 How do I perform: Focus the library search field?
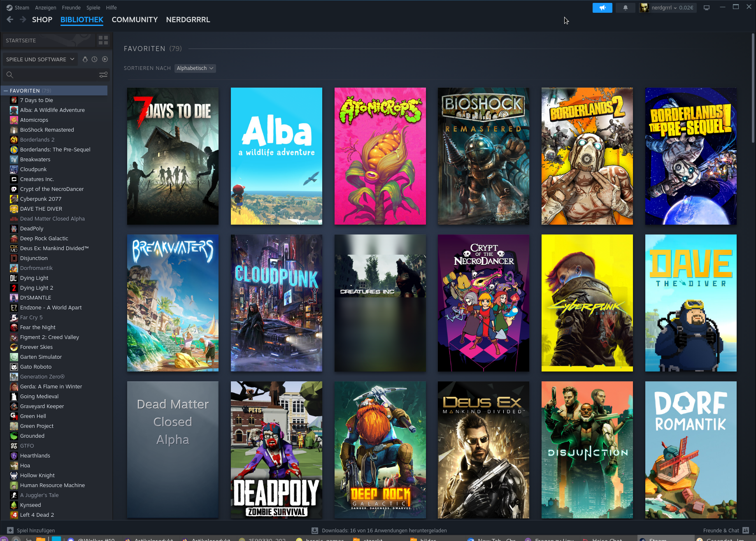pos(56,74)
